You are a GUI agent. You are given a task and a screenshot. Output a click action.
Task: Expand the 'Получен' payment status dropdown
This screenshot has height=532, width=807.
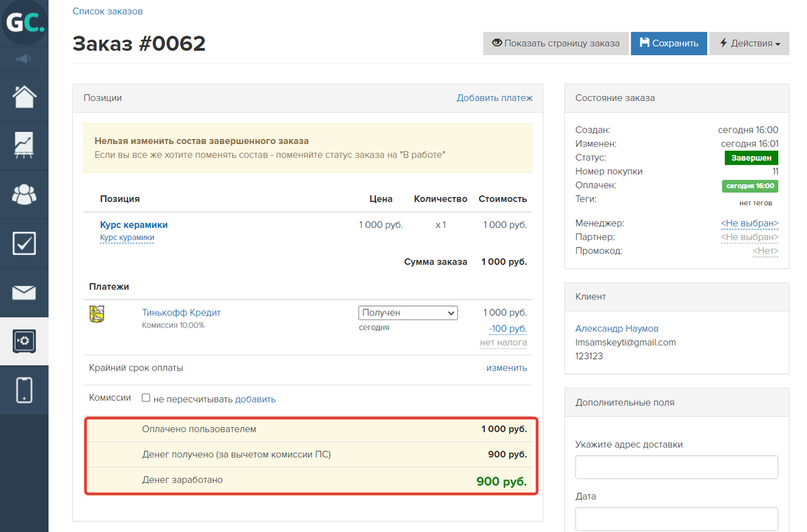pos(408,313)
